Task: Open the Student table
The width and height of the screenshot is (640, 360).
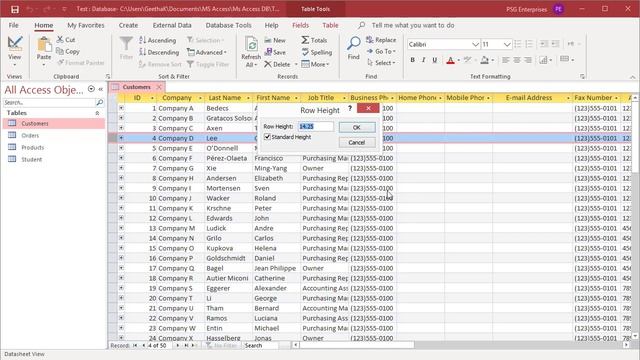Action: click(31, 160)
